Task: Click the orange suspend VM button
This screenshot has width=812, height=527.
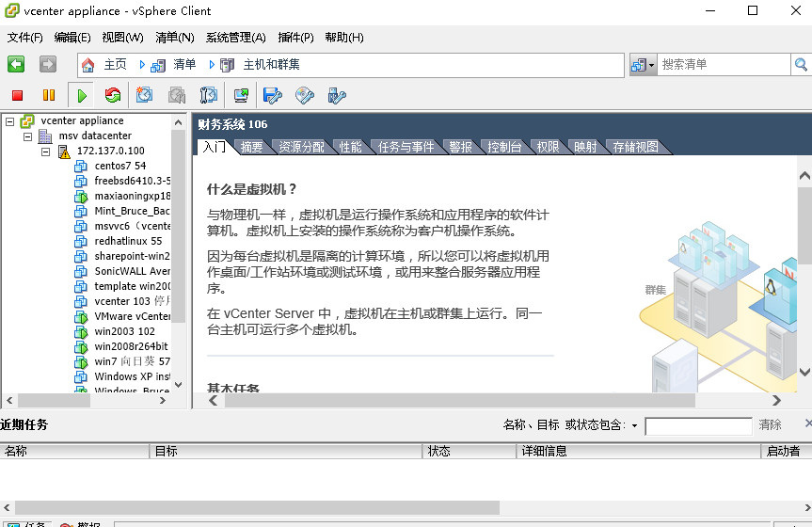Action: [49, 95]
